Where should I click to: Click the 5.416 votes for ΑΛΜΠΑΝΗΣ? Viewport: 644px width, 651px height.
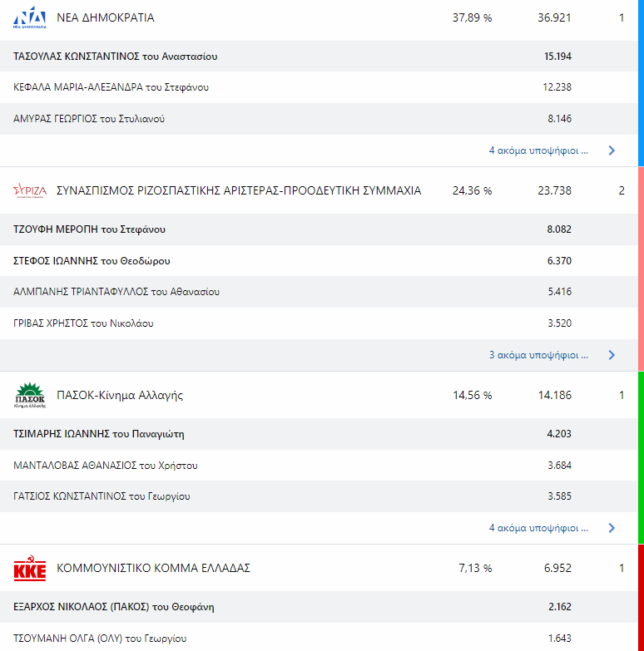point(560,292)
